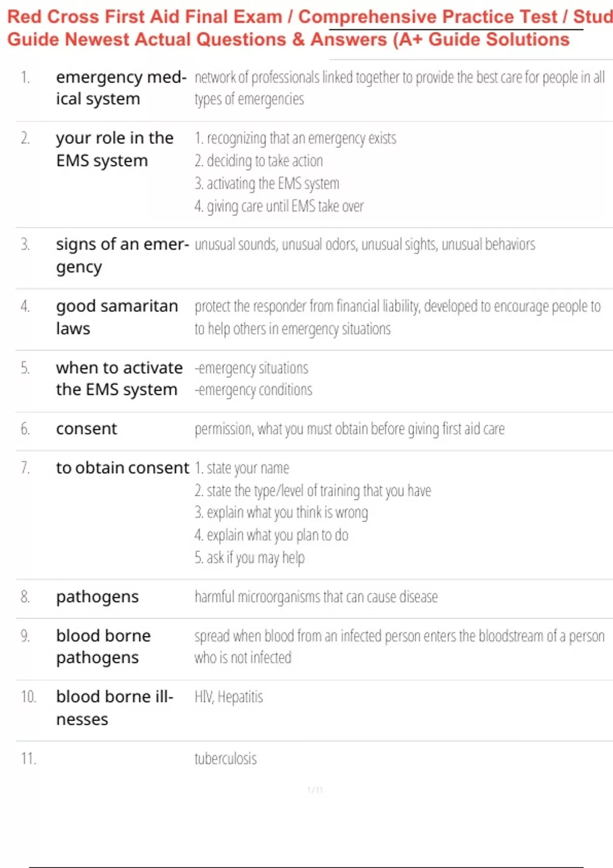Select the term "emergency medical system"
The image size is (613, 868).
click(x=122, y=88)
